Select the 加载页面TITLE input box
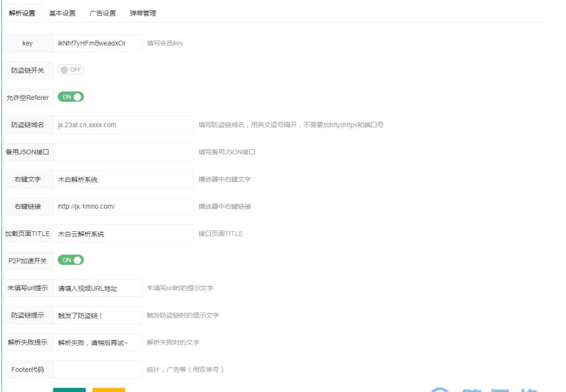 pos(123,233)
